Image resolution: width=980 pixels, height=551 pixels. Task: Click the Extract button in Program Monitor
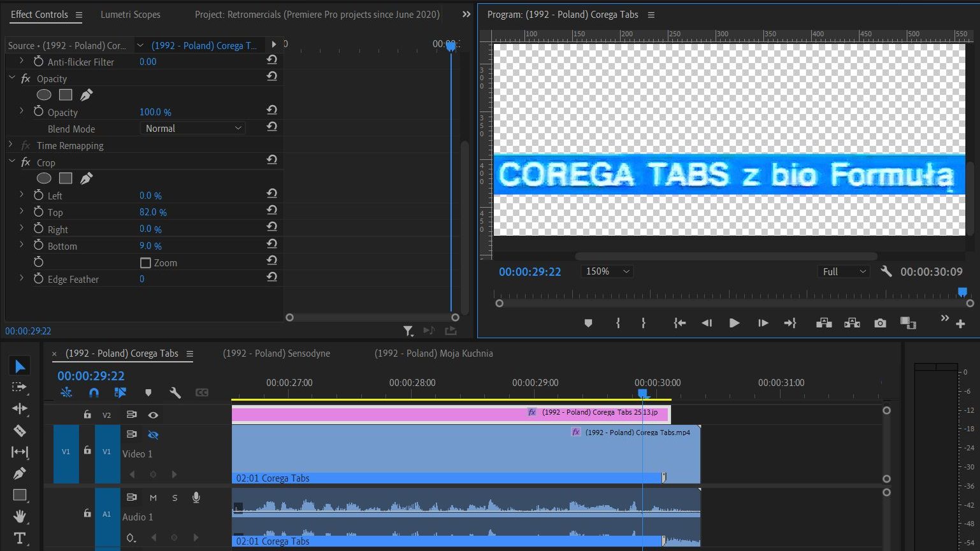852,324
